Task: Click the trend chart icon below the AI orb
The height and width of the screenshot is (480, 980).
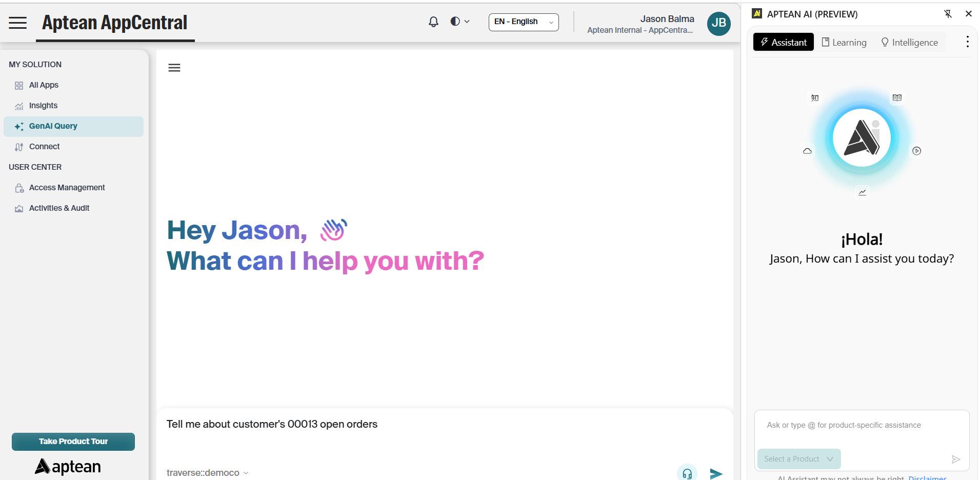Action: (x=862, y=192)
